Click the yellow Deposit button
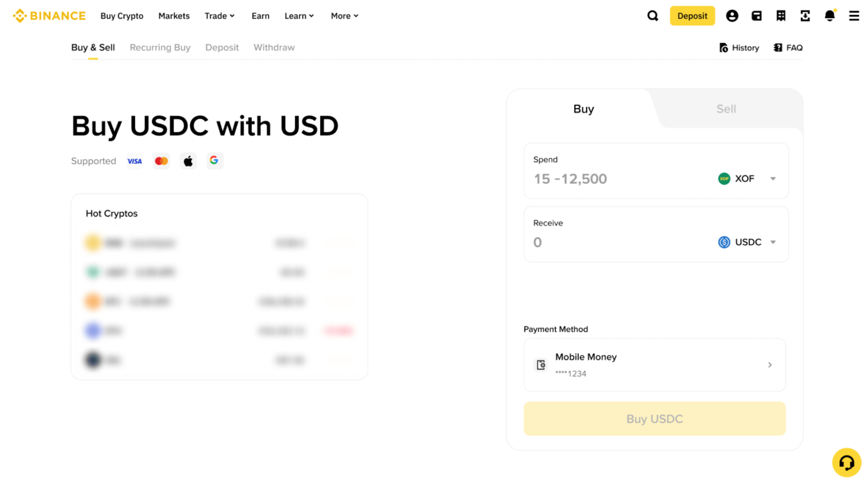 (692, 16)
